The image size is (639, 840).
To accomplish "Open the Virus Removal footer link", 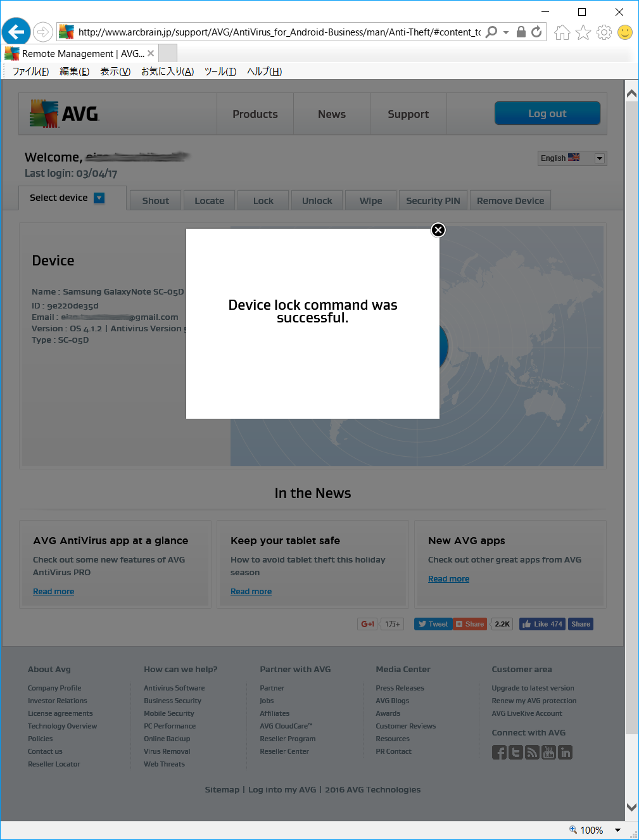I will point(167,751).
